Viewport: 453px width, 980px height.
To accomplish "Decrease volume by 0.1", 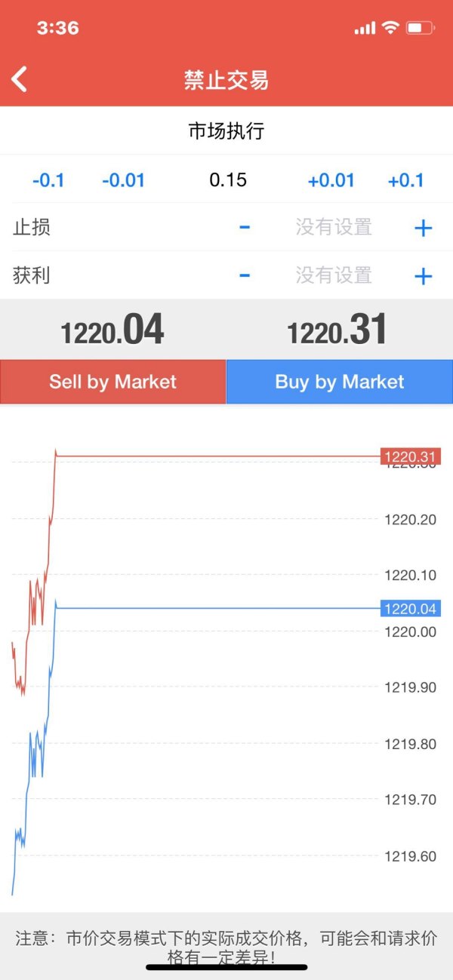I will [x=48, y=180].
